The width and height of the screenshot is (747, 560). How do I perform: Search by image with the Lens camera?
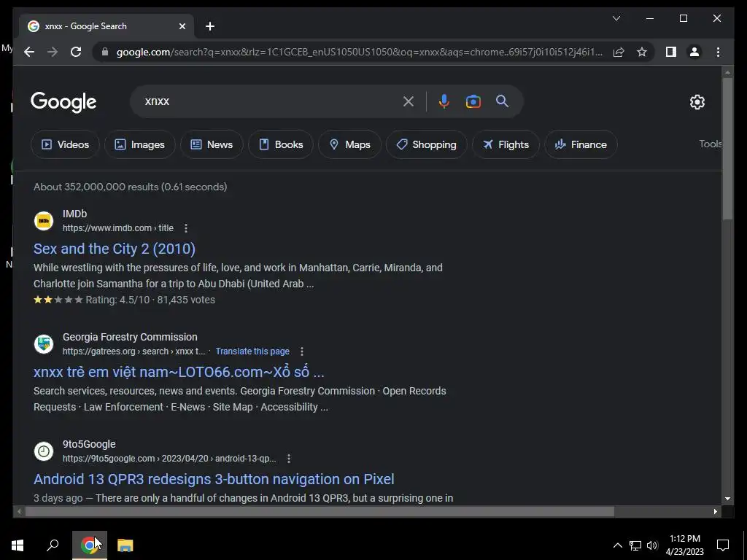[x=473, y=101]
